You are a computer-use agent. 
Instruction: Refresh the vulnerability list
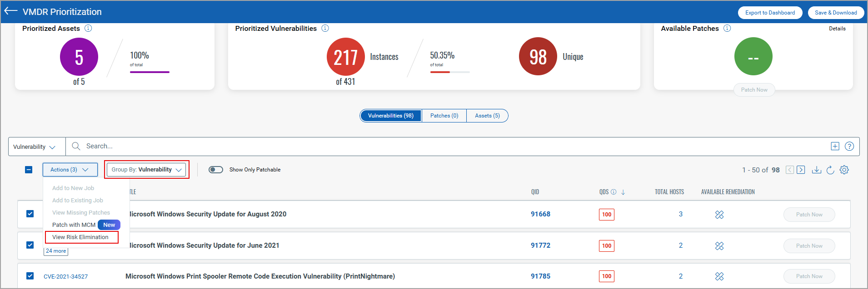pyautogui.click(x=830, y=170)
